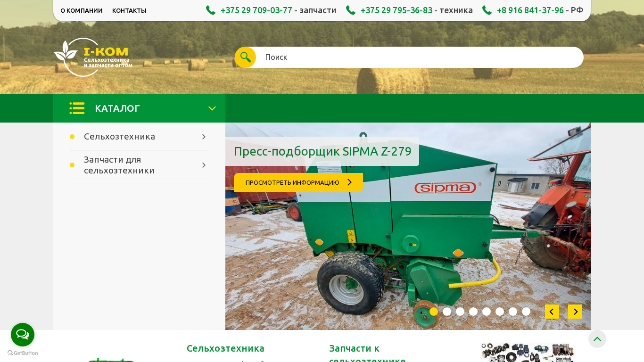Screen dimensions: 644x362
Task: Expand the Сельхозтехника submenu arrow
Action: (204, 137)
